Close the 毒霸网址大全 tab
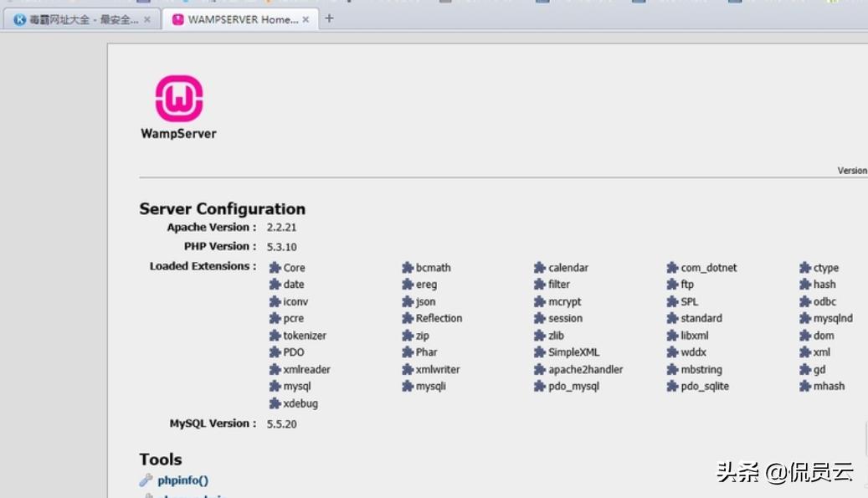868x498 pixels. (147, 19)
